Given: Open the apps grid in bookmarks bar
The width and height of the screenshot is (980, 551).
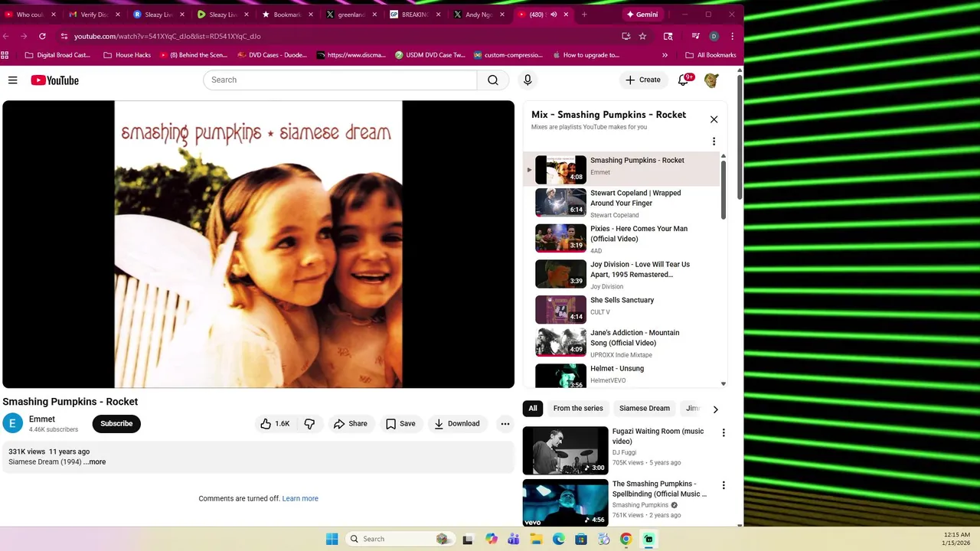Looking at the screenshot, I should [x=5, y=55].
